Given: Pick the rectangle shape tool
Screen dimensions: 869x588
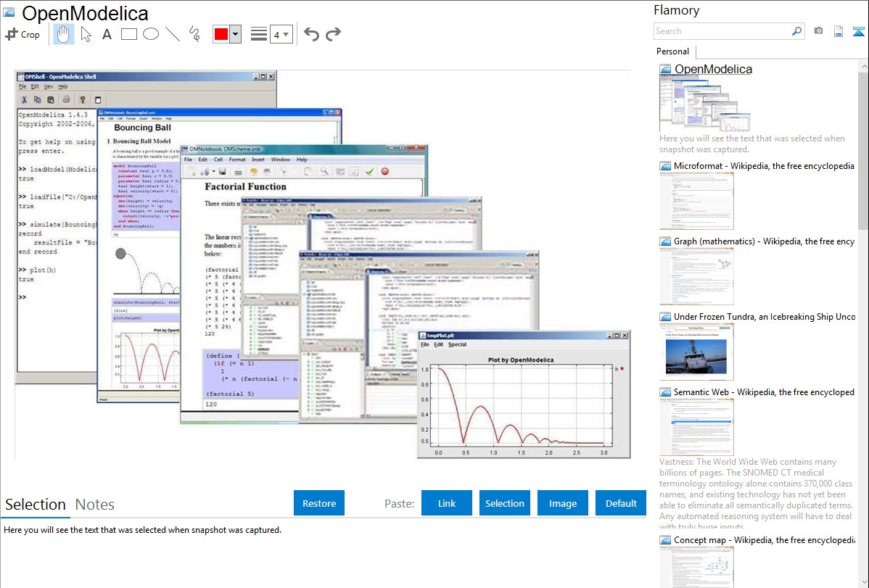Looking at the screenshot, I should pyautogui.click(x=128, y=34).
